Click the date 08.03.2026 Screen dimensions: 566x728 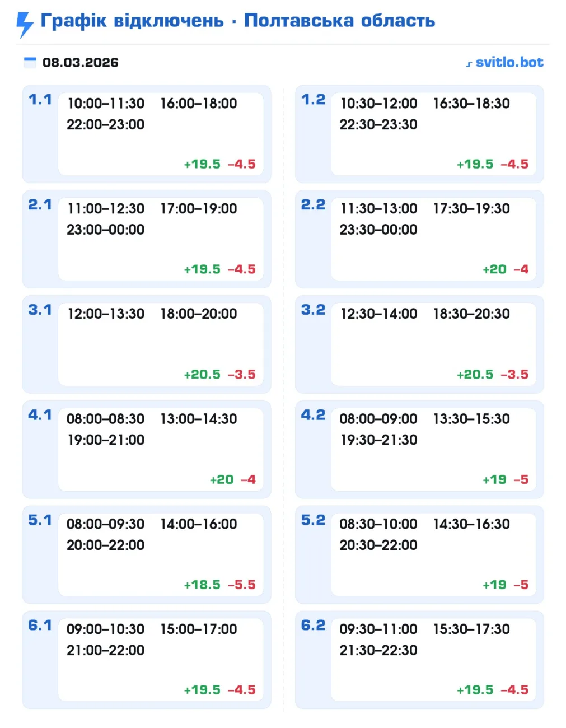[x=81, y=62]
